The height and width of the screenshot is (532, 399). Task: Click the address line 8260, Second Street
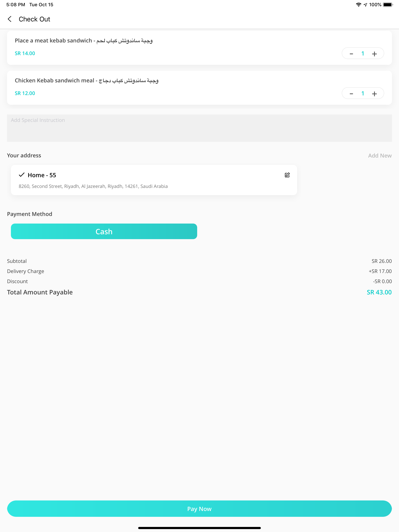tap(93, 186)
